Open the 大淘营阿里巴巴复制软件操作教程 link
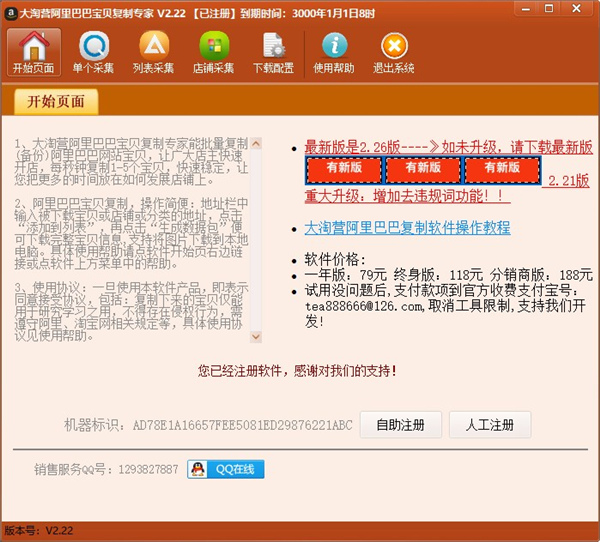 [407, 228]
